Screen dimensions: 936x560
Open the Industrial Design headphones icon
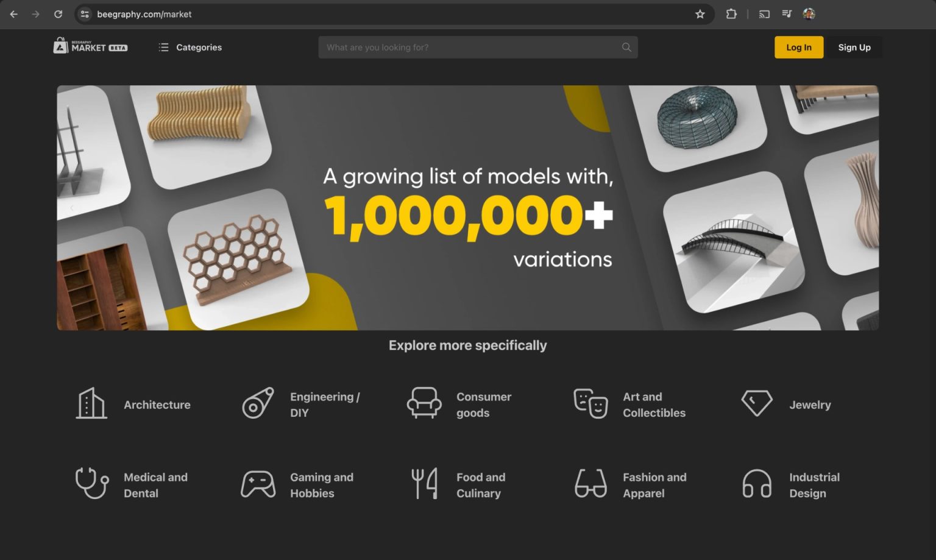757,484
